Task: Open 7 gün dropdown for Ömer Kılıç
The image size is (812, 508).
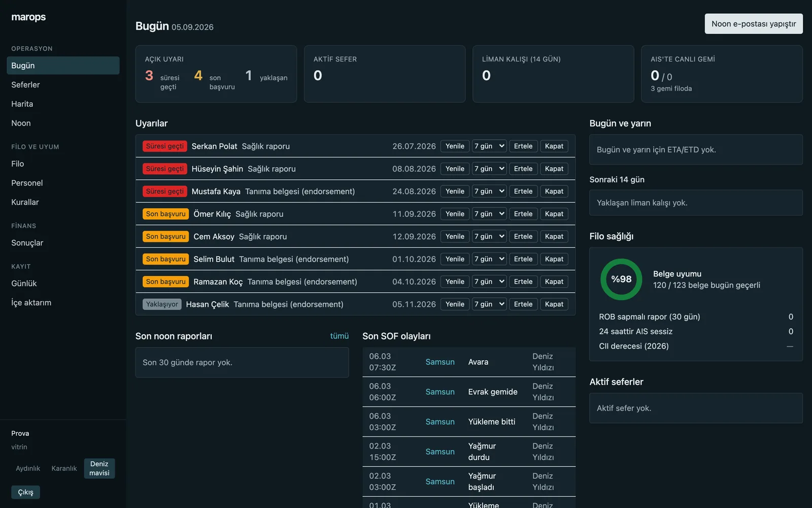Action: tap(490, 214)
